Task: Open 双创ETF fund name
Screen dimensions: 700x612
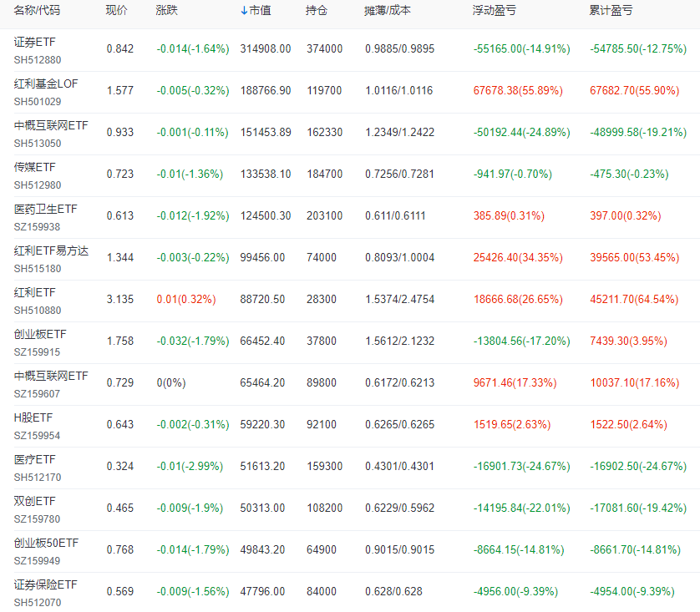Action: tap(35, 502)
